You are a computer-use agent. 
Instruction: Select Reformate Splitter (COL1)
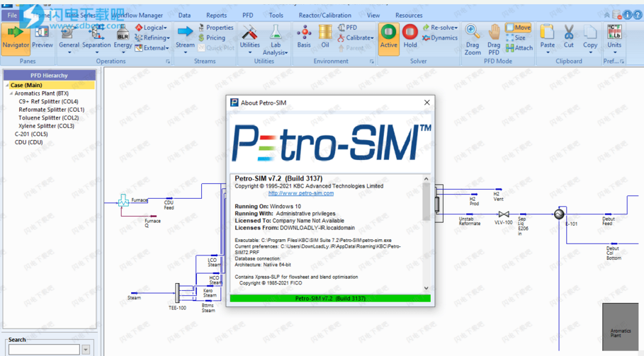[x=51, y=110]
